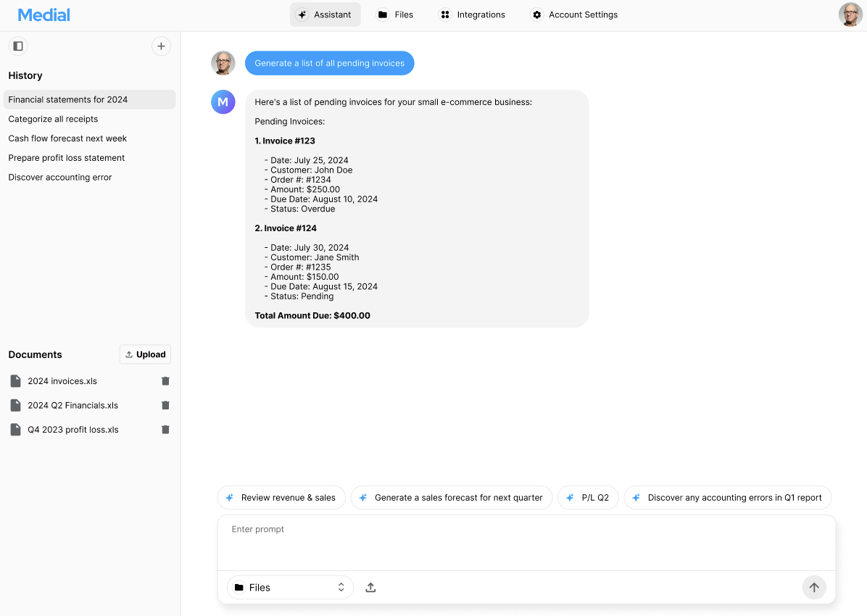Viewport: 867px width, 616px height.
Task: Select the P/L Q2 suggestion chip
Action: (588, 498)
